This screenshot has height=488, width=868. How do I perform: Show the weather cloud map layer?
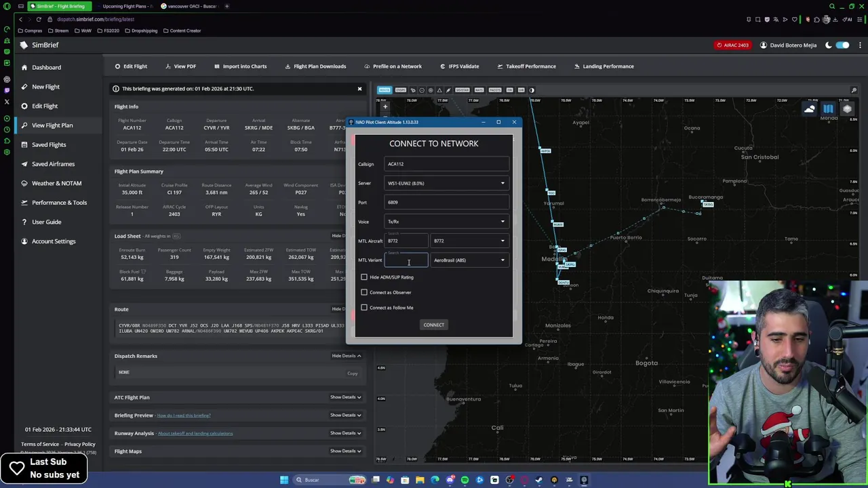(x=810, y=109)
